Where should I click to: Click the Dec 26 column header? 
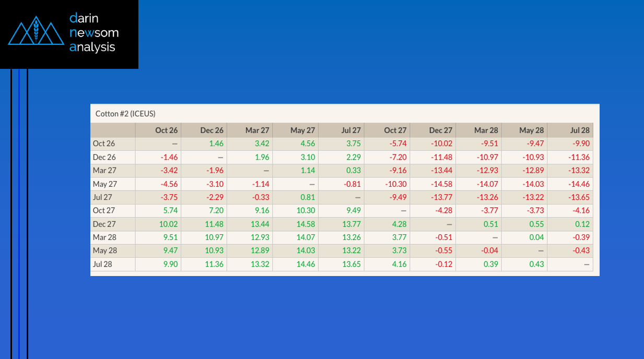pos(212,130)
